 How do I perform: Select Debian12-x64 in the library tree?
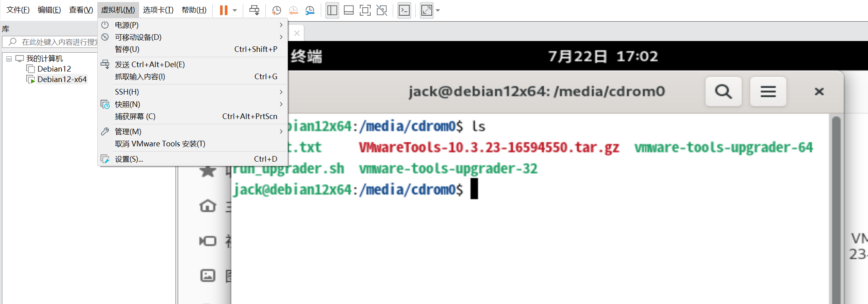click(x=62, y=79)
